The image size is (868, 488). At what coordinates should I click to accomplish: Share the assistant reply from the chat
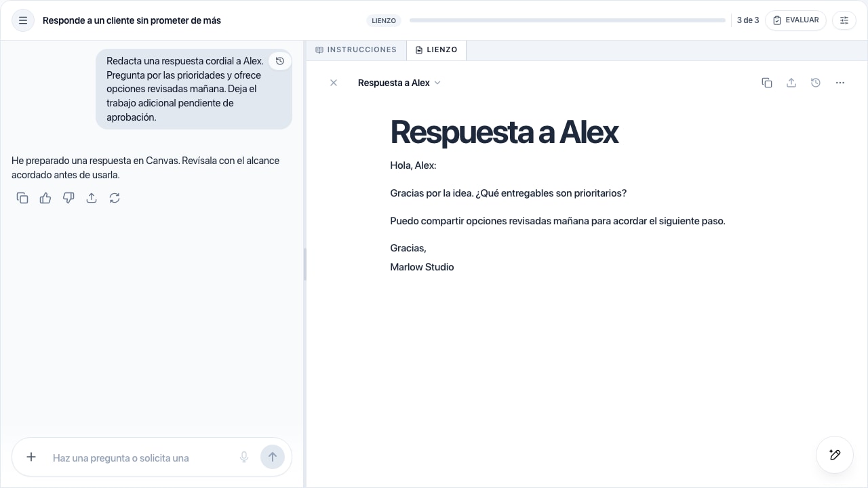[92, 198]
